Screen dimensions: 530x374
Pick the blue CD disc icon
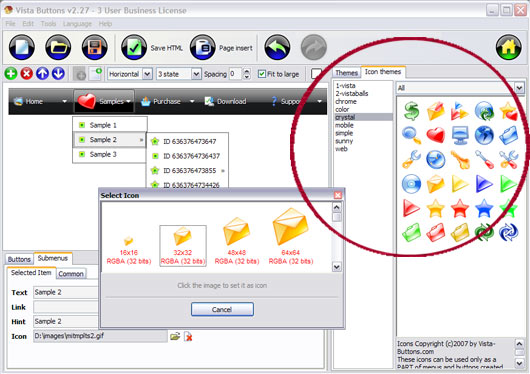(x=411, y=184)
